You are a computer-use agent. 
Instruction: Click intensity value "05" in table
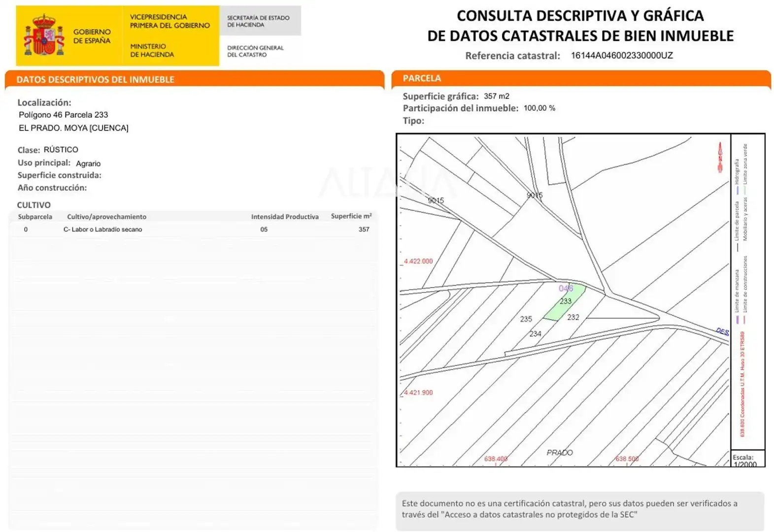point(264,230)
